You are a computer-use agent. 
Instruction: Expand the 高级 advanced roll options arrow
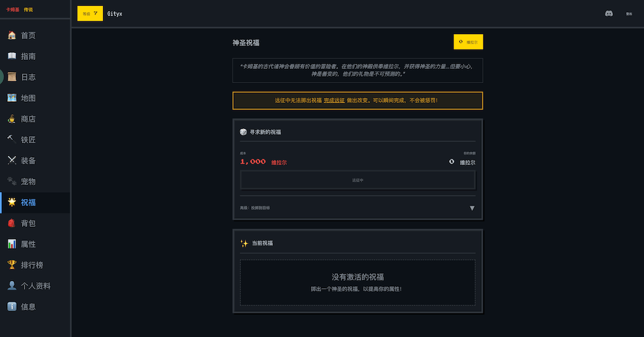471,208
